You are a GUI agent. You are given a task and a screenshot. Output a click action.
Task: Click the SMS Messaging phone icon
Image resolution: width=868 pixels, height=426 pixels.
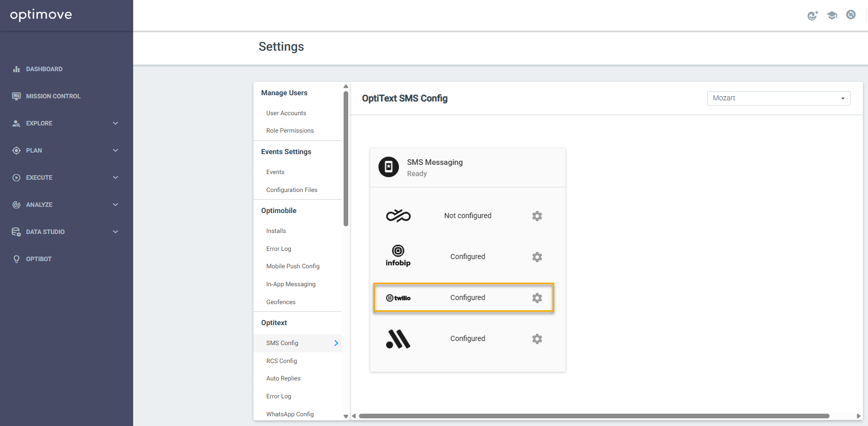point(389,167)
